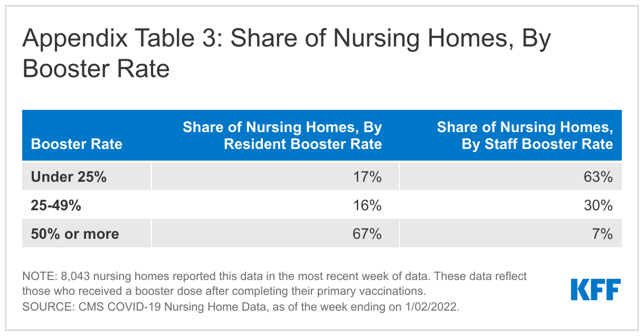Select the 17% resident cell

pos(367,177)
